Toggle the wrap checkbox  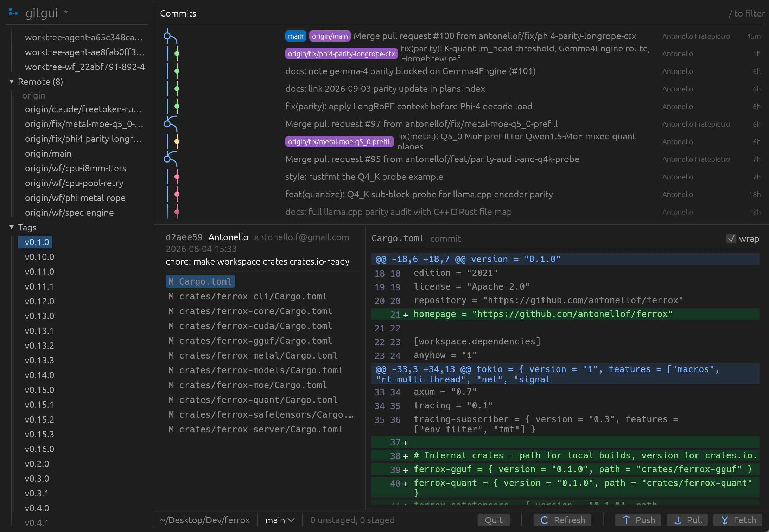tap(731, 239)
